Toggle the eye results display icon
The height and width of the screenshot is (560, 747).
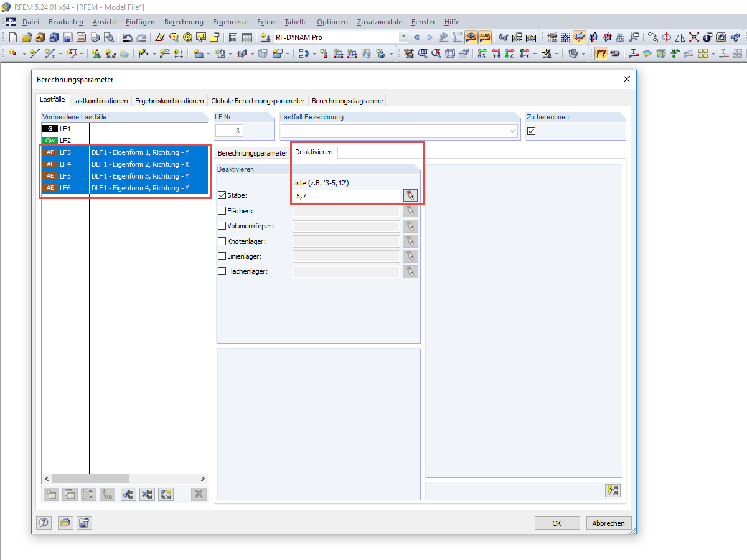coord(471,37)
